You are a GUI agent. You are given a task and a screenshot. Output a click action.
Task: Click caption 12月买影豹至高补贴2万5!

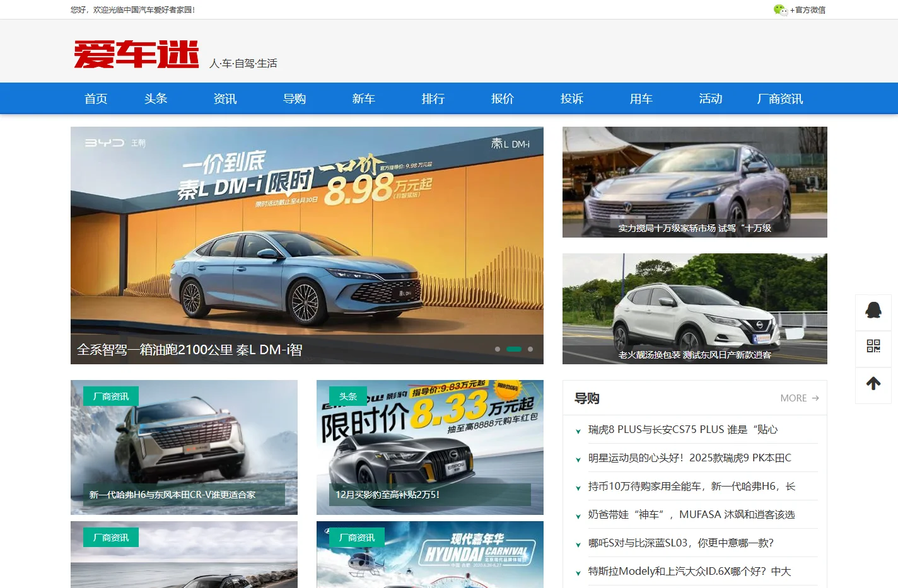[387, 495]
